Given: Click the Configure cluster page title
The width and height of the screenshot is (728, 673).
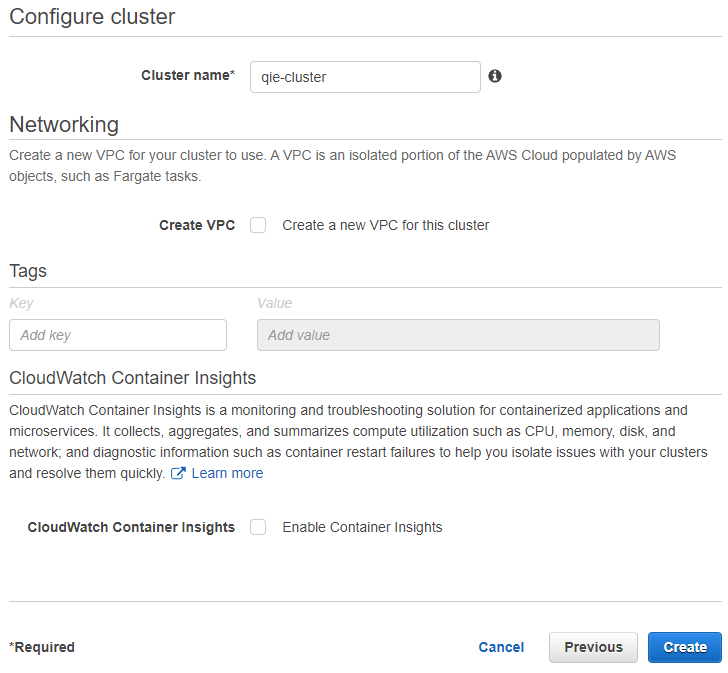Looking at the screenshot, I should point(92,17).
